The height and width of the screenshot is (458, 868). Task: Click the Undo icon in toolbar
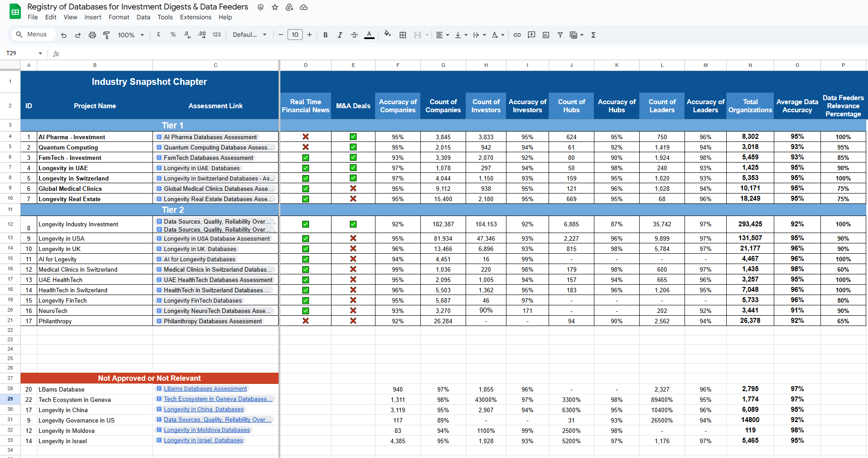point(64,35)
